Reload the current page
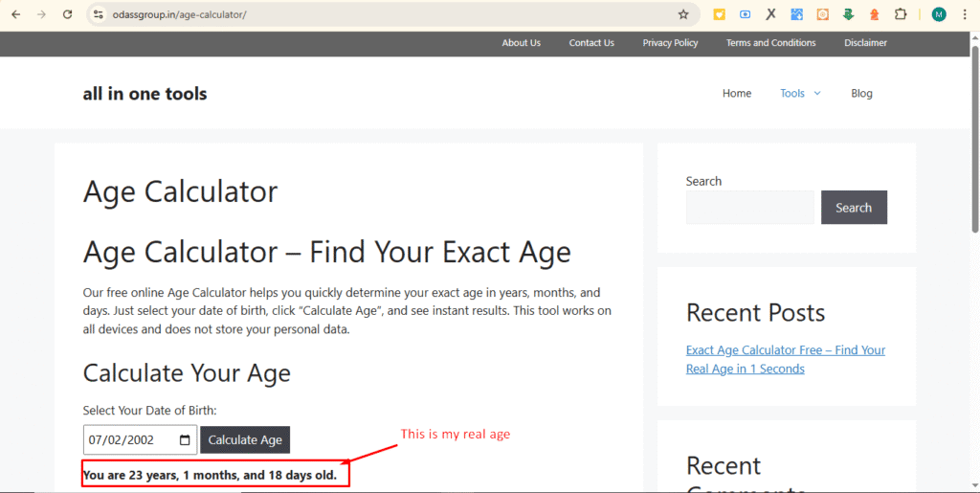 [68, 14]
